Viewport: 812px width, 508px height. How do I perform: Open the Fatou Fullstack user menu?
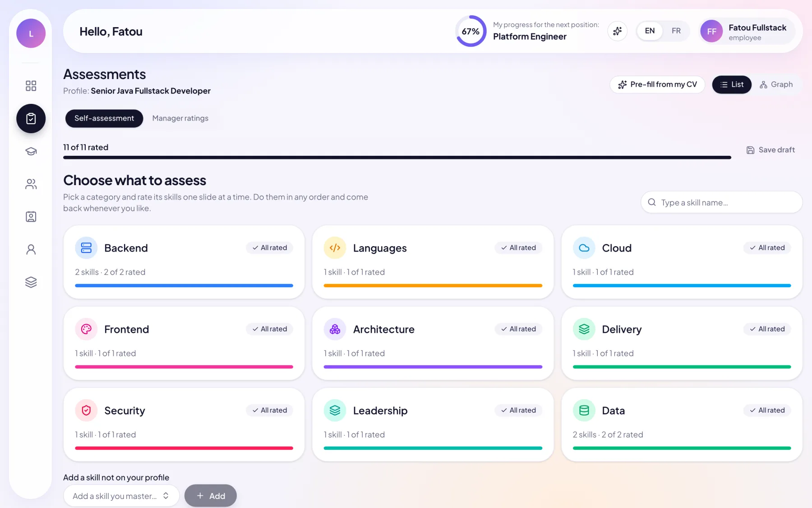[x=747, y=32]
